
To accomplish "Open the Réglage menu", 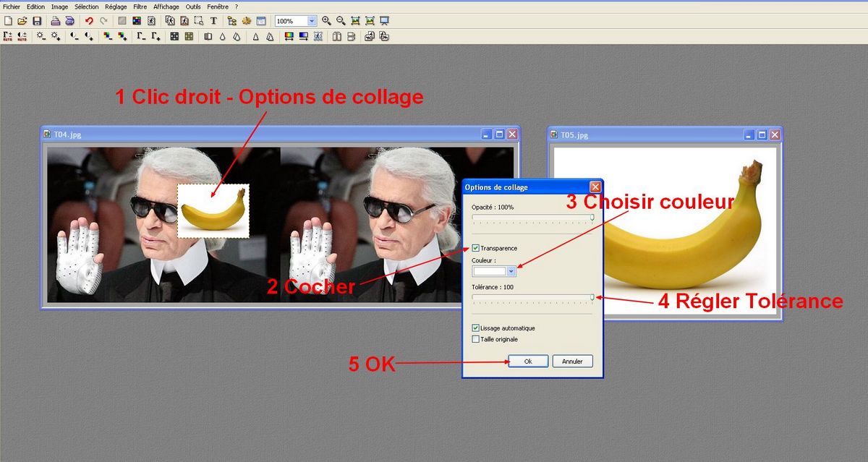I will pos(116,6).
